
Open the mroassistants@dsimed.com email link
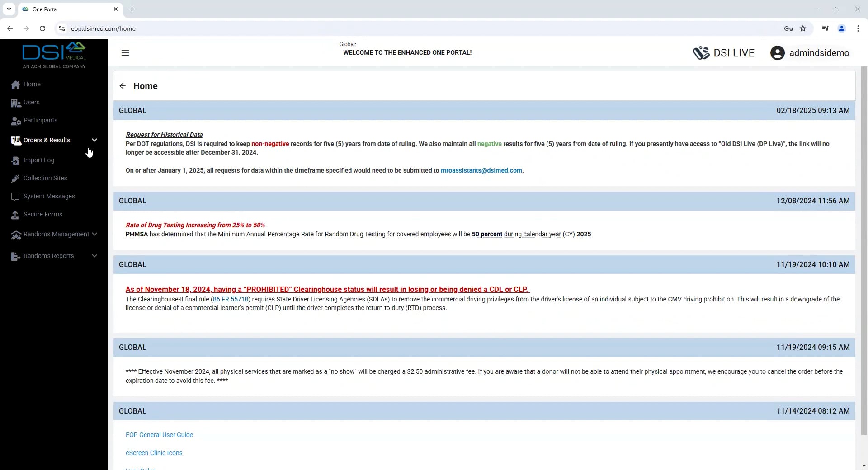pyautogui.click(x=481, y=170)
